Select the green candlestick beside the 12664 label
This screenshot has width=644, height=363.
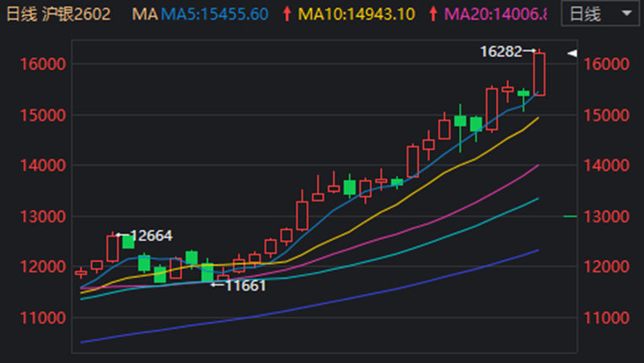click(x=128, y=242)
